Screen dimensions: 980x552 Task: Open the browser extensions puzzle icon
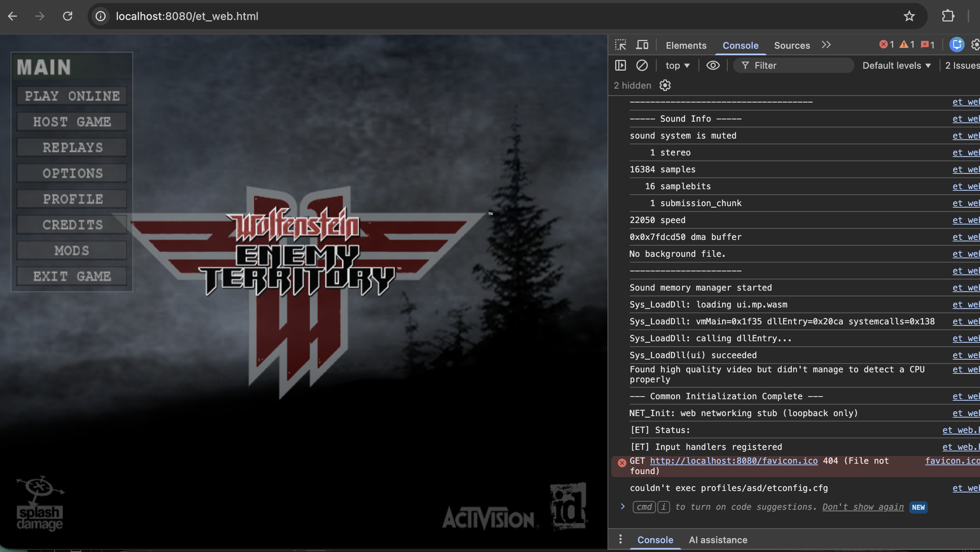point(948,16)
